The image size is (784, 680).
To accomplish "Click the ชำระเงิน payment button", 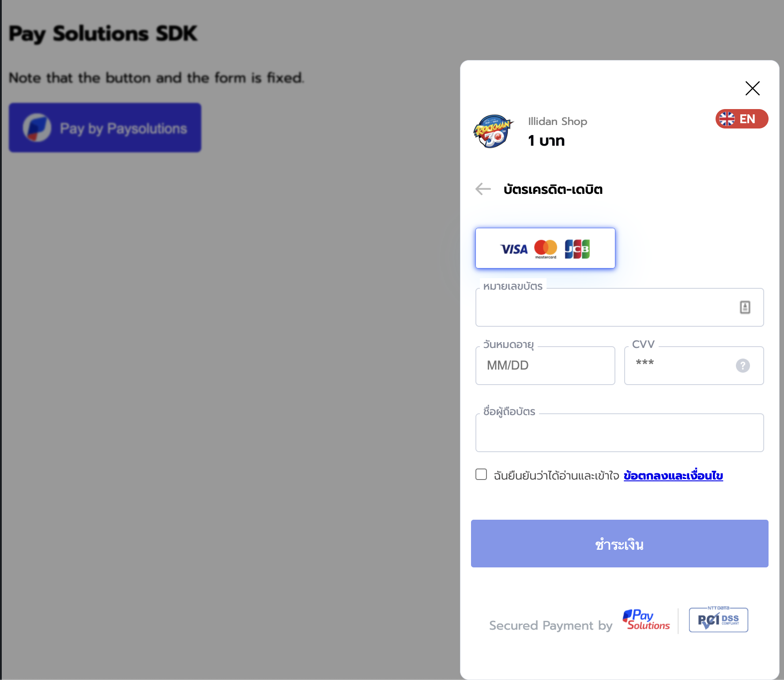I will click(x=619, y=544).
